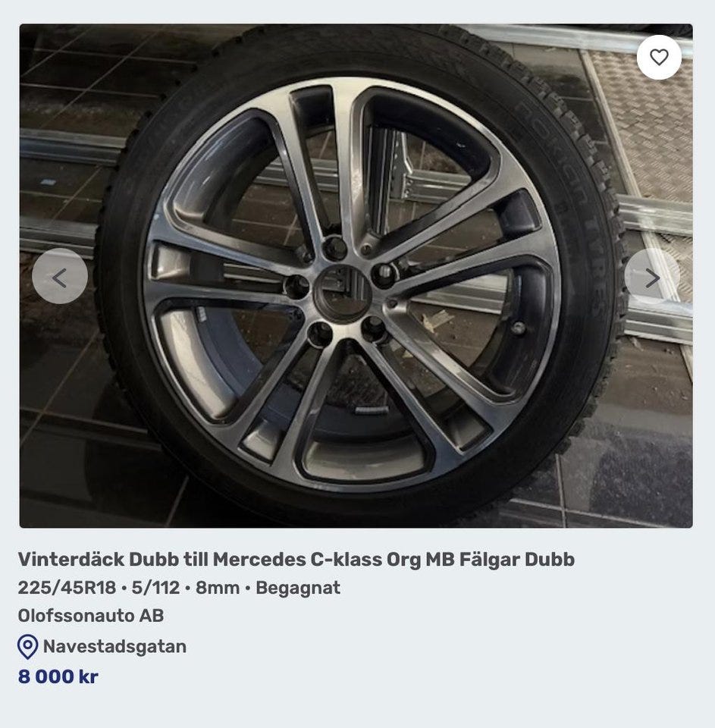
Task: Open the Vinterdäck Dubb Mercedes listing title
Action: click(296, 560)
